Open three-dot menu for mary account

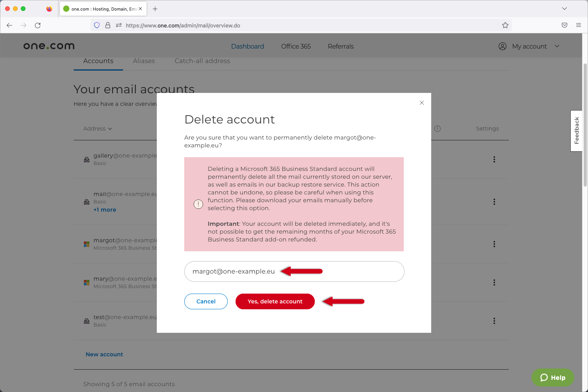coord(494,283)
